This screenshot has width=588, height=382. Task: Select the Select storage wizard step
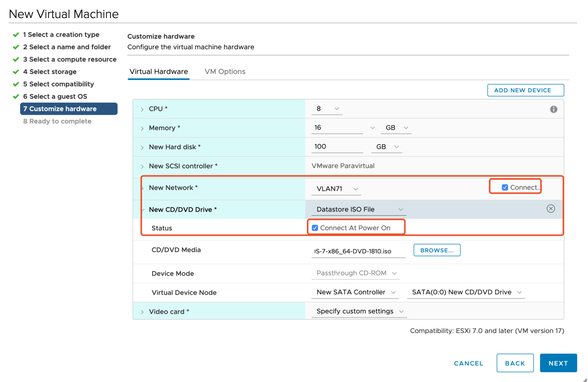coord(55,72)
